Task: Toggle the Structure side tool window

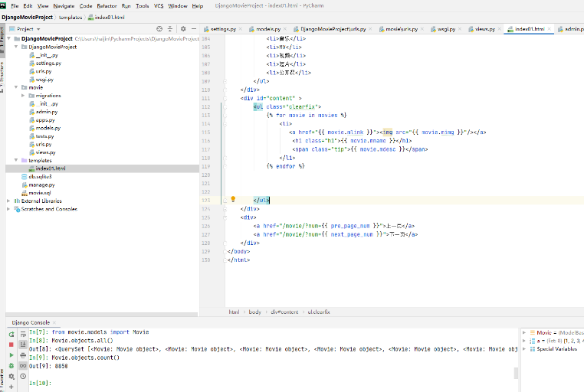Action: click(2, 77)
